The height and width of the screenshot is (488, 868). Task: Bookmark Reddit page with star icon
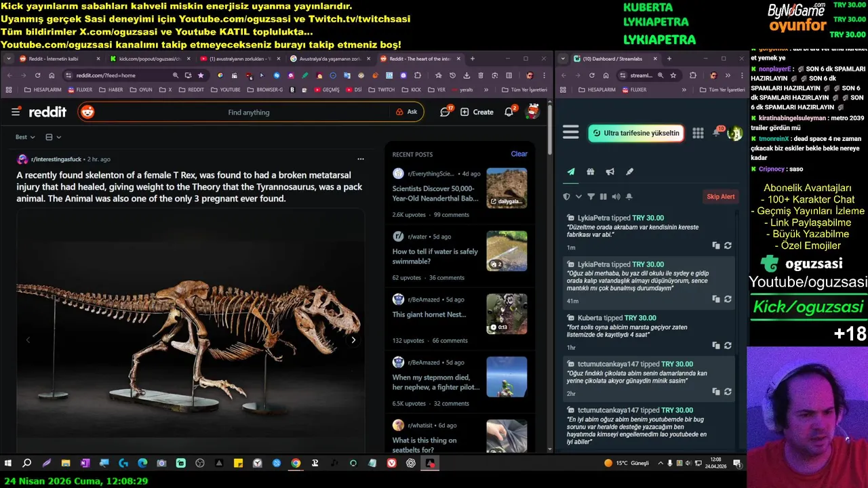tap(201, 75)
